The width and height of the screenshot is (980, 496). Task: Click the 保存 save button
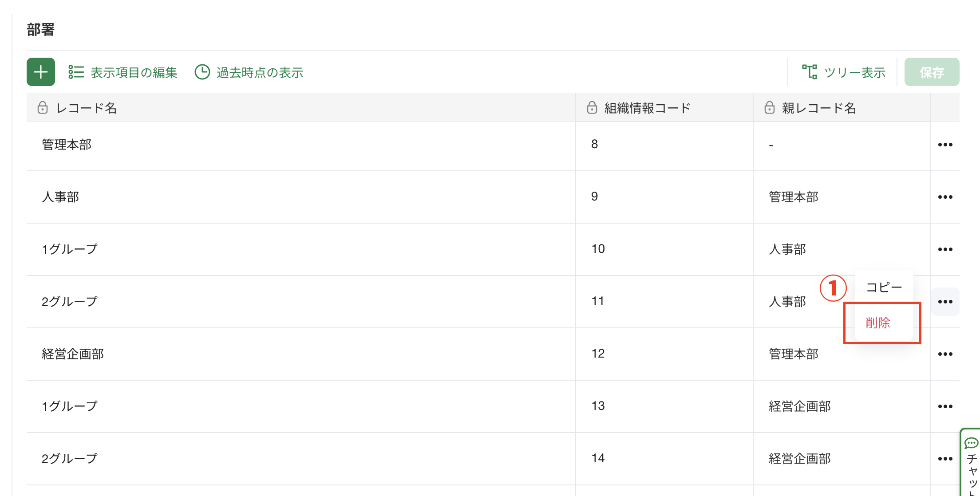coord(932,72)
